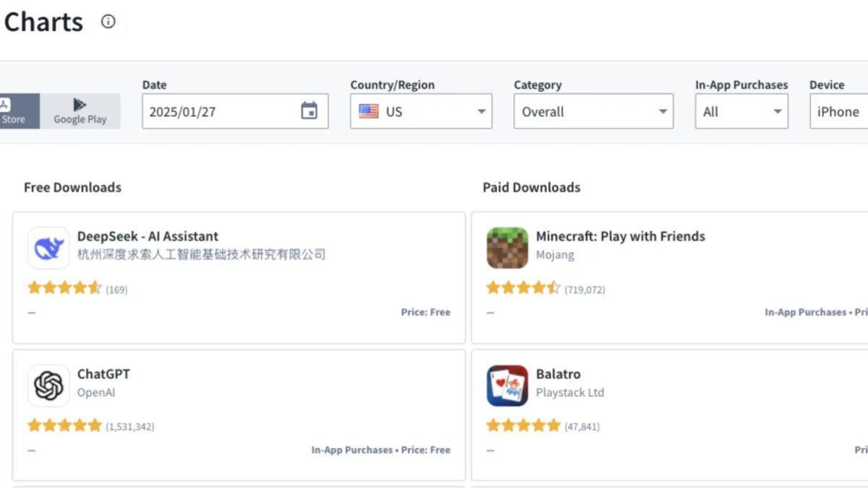This screenshot has width=868, height=488.
Task: Click DeepSeek's star rating
Action: 64,288
